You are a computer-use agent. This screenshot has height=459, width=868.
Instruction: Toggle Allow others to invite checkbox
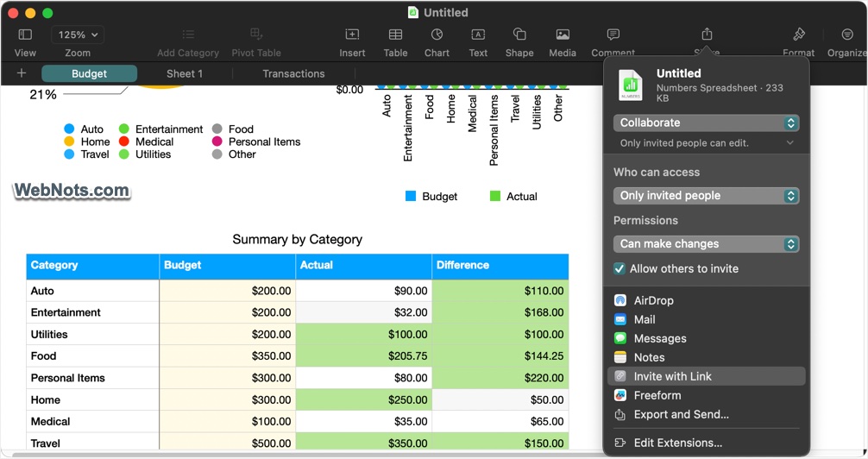pyautogui.click(x=620, y=269)
